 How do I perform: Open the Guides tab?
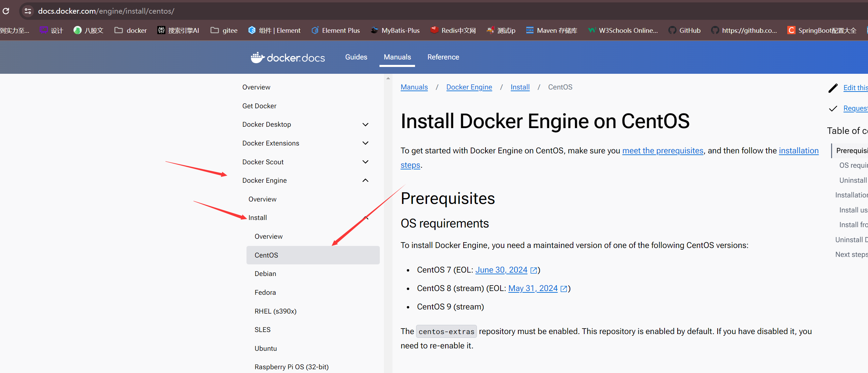[x=356, y=57]
